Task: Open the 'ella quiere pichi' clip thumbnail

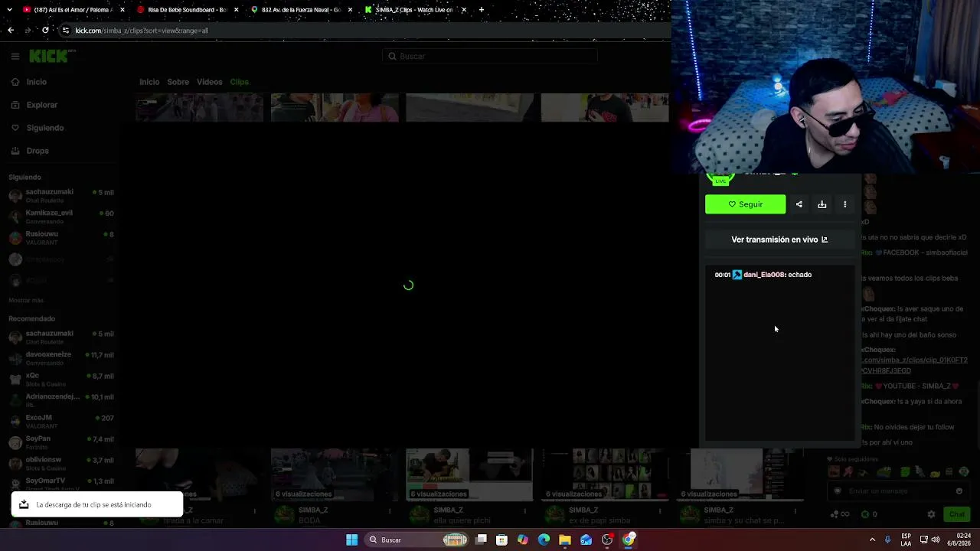Action: 469,474
